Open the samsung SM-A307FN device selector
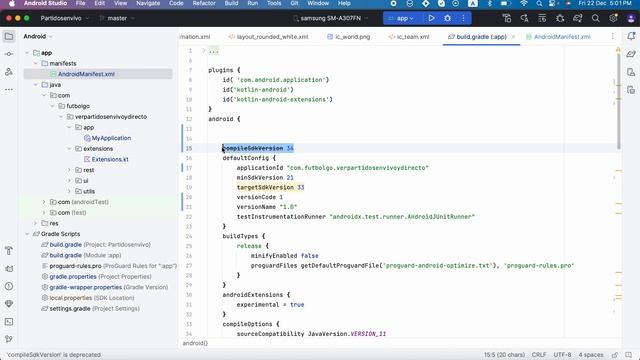Viewport: 640px width, 360px height. 331,18
